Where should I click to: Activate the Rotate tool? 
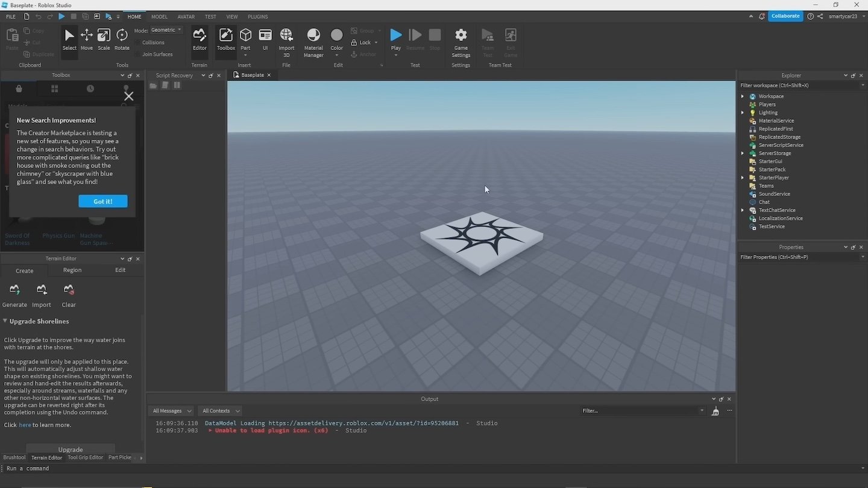pos(122,40)
